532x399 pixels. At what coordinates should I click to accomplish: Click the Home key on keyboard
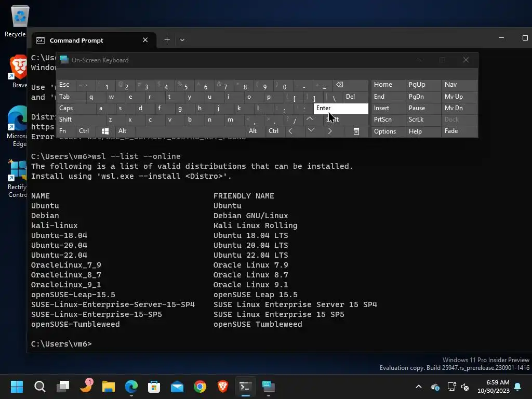coord(389,85)
